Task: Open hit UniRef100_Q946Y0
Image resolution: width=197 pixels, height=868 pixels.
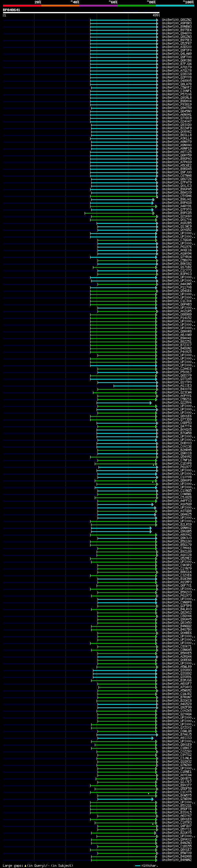Action: 177,33
